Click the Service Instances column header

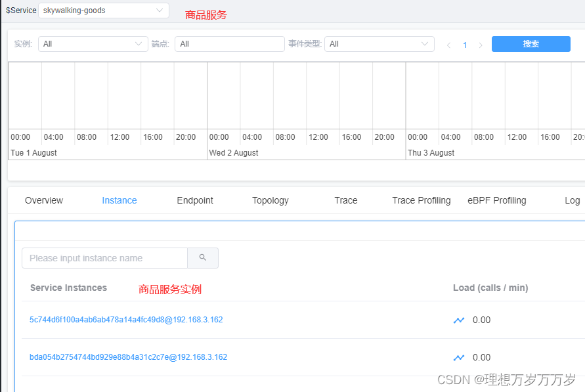click(x=69, y=288)
